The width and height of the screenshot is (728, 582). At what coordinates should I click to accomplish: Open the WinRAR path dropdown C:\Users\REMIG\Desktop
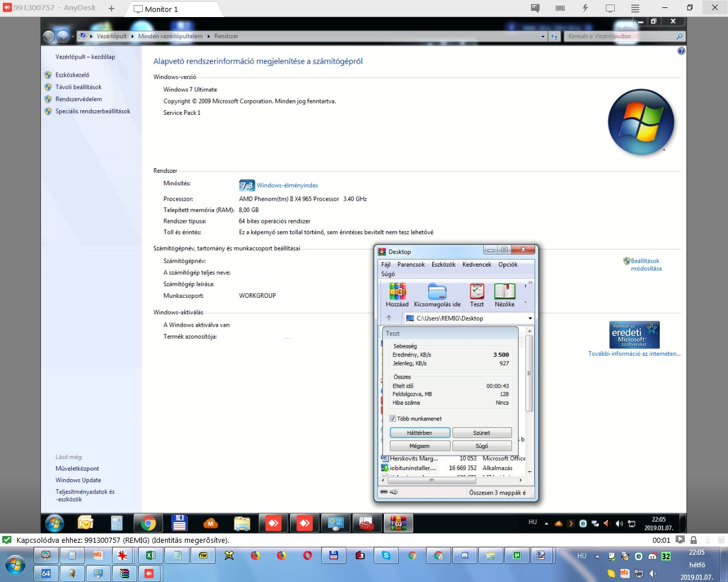click(x=530, y=318)
